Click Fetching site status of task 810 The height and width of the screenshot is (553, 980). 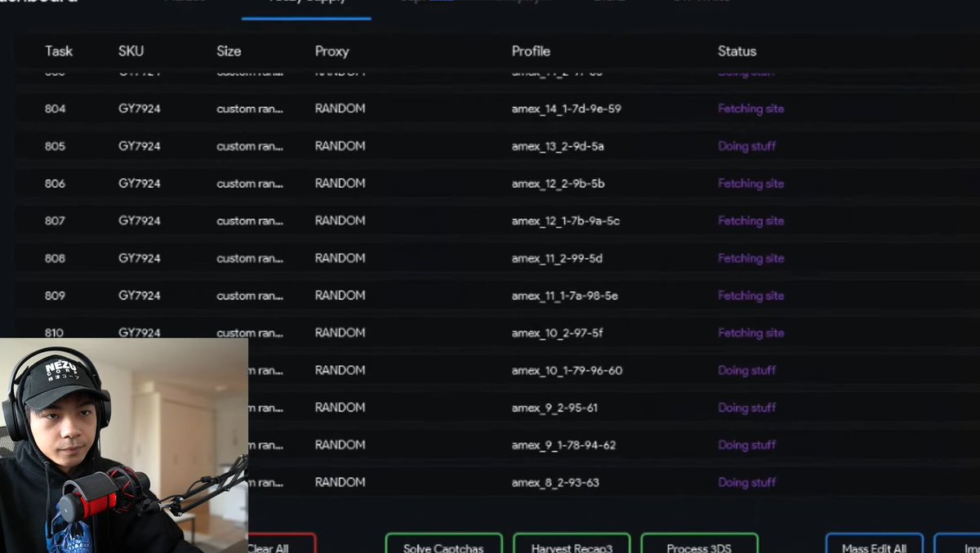[x=751, y=332]
